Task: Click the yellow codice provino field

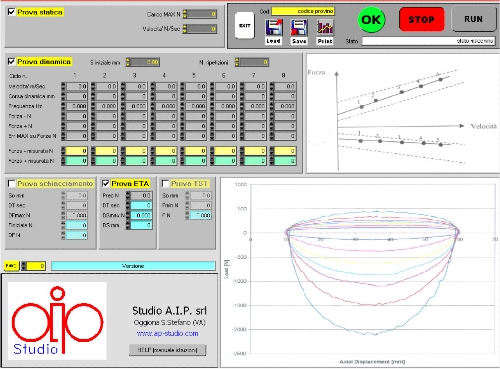Action: (303, 11)
